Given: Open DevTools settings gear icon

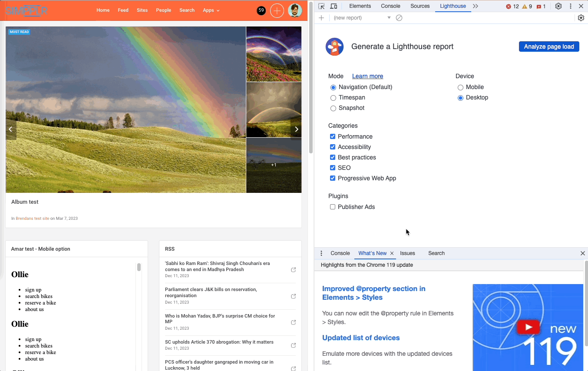Looking at the screenshot, I should tap(558, 6).
